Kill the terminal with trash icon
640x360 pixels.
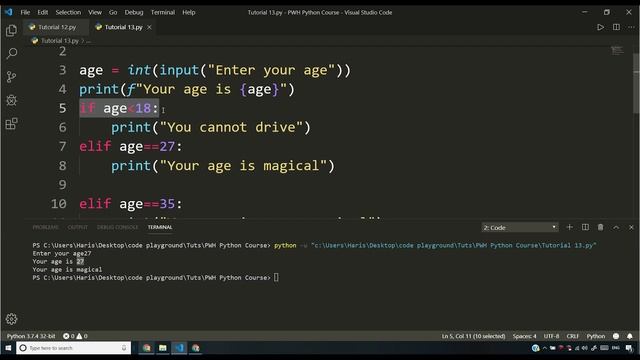tap(600, 227)
